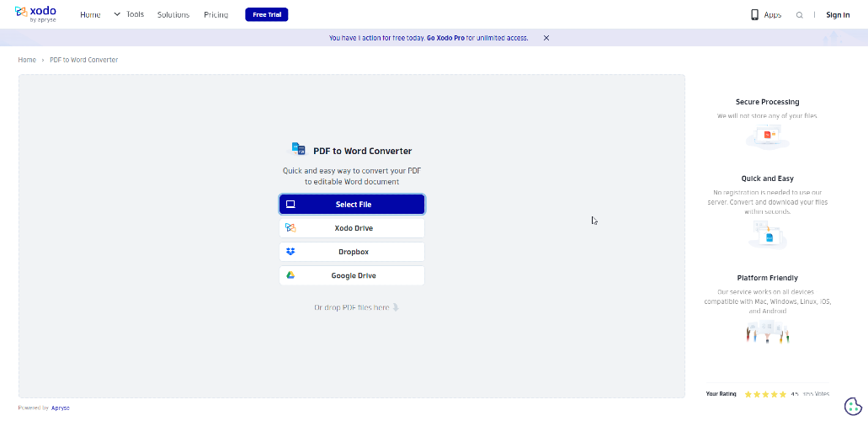Click PDF to Word Converter breadcrumb
The image size is (868, 421).
click(84, 60)
